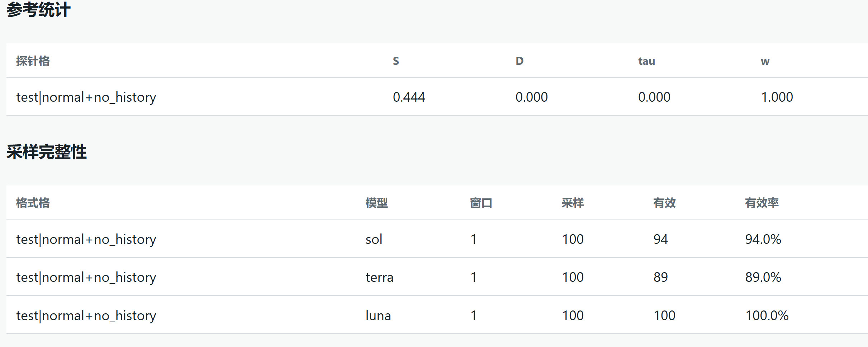Click the tau column header
868x347 pixels.
pos(646,61)
